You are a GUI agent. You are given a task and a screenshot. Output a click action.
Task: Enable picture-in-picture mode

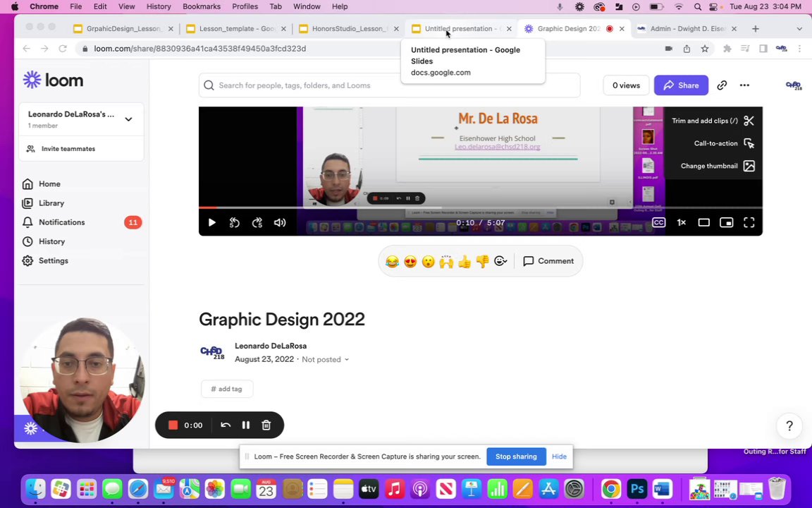tap(727, 222)
